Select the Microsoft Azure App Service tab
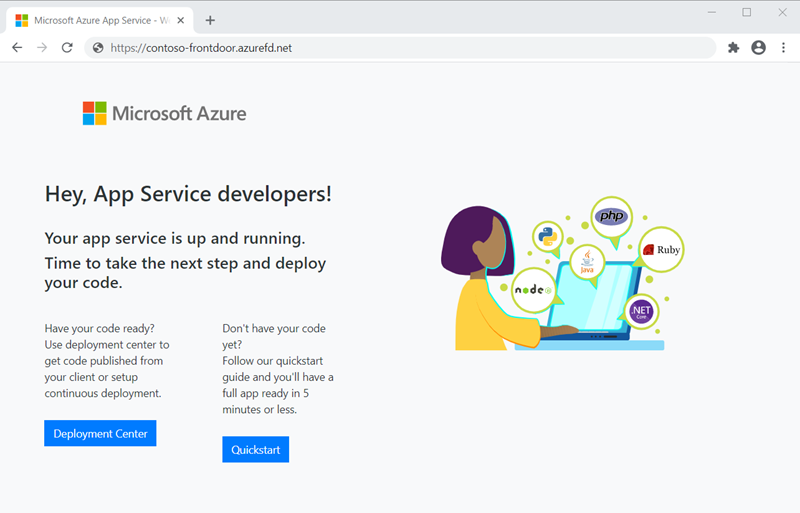Image resolution: width=800 pixels, height=513 pixels. [x=100, y=20]
